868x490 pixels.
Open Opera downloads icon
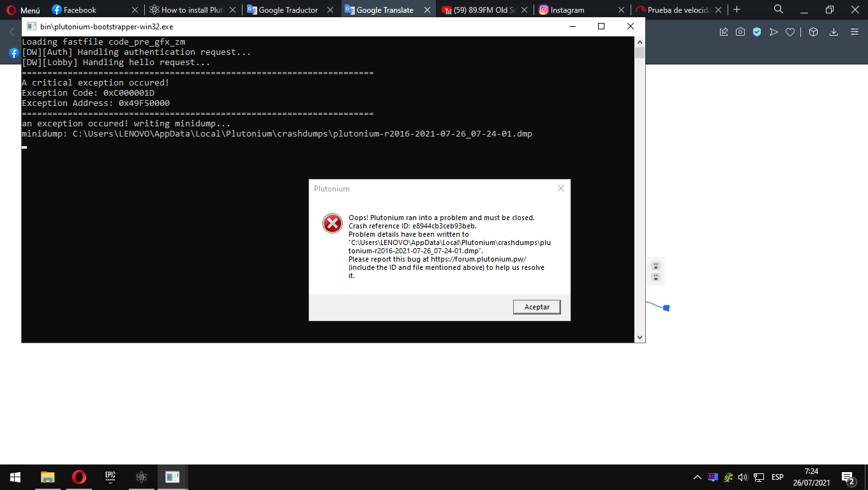(x=834, y=32)
